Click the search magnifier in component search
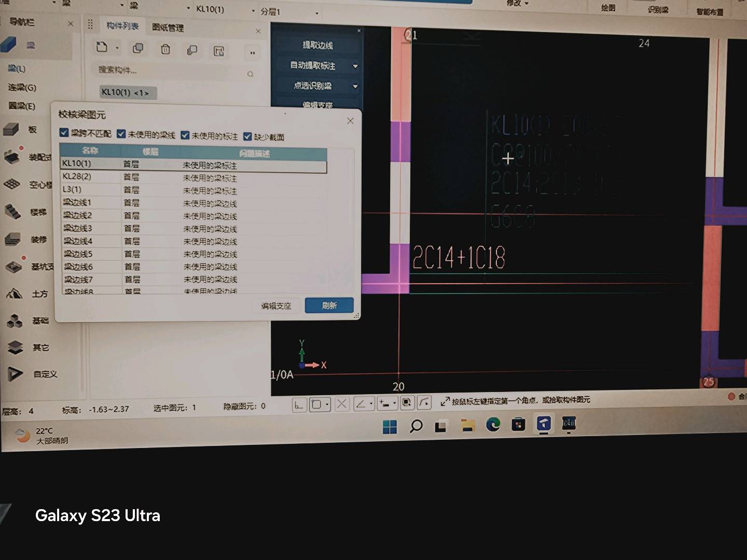This screenshot has width=747, height=560. click(x=250, y=74)
